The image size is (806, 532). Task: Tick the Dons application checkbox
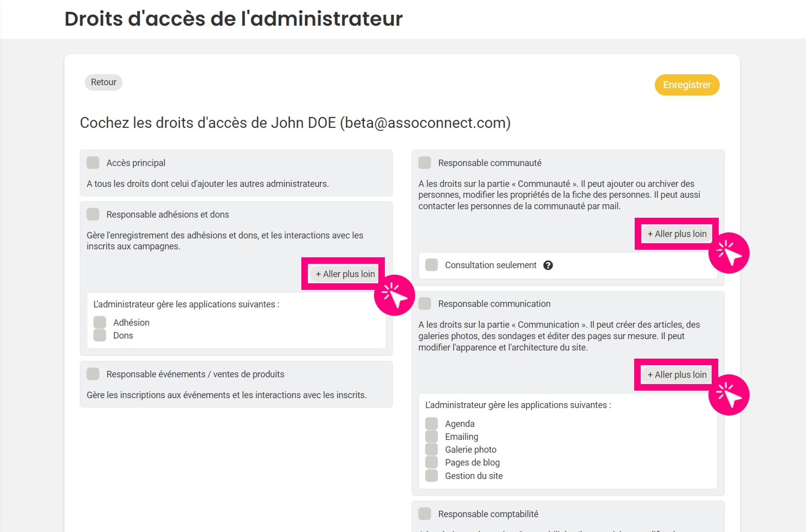point(100,336)
